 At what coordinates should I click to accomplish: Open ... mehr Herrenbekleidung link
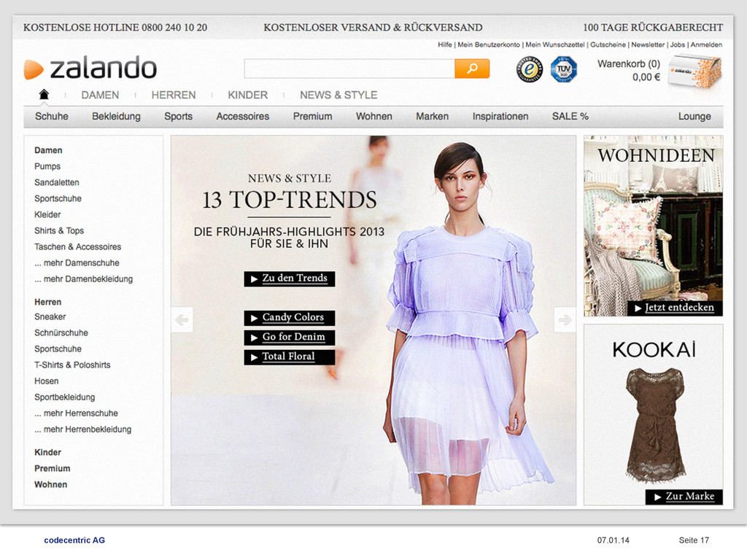point(82,429)
